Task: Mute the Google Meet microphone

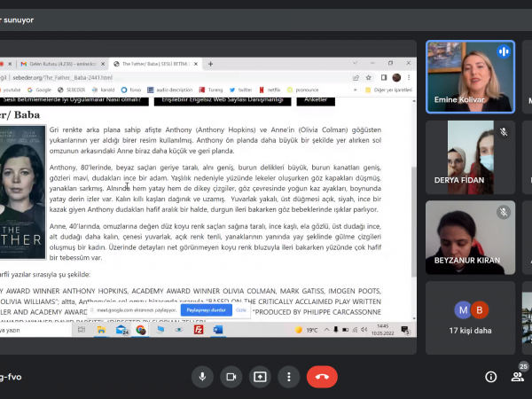Action: pos(202,377)
